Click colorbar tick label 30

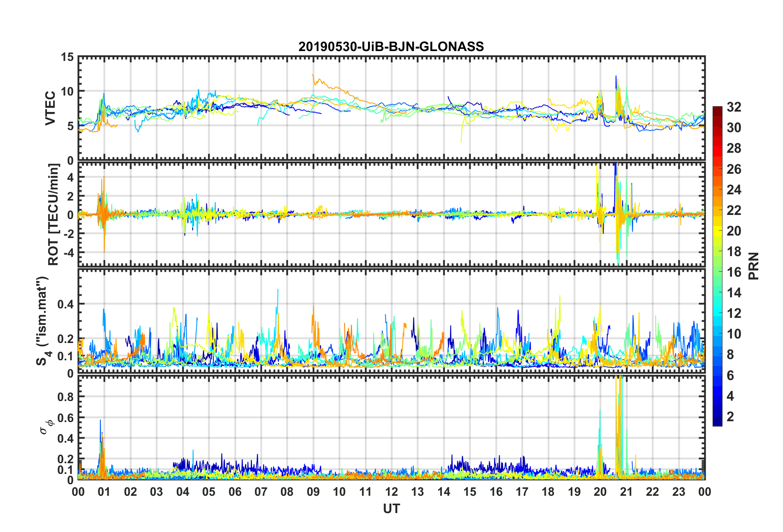pos(734,128)
